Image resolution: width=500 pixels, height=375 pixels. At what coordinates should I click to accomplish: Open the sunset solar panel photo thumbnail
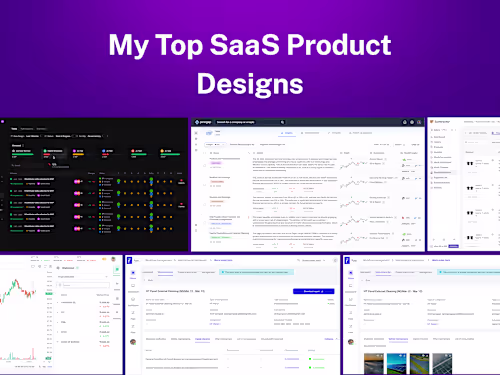point(374,364)
